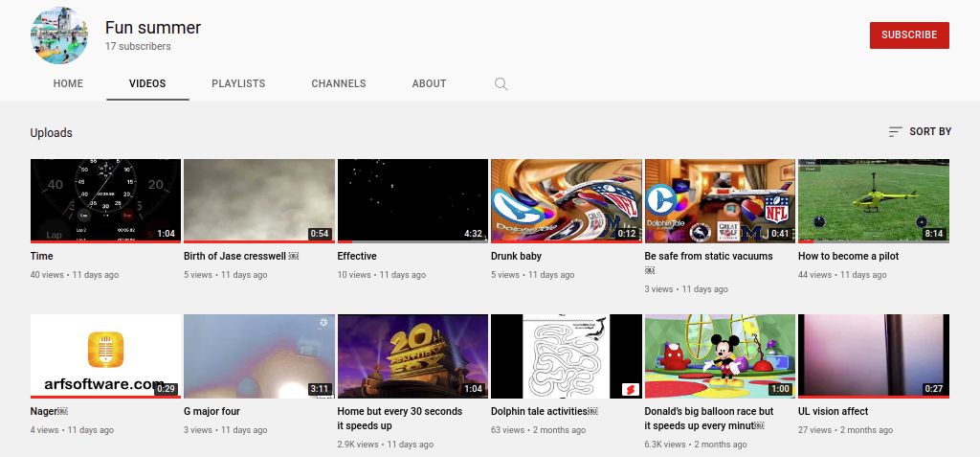Open the 'Drunk baby' video title

516,256
